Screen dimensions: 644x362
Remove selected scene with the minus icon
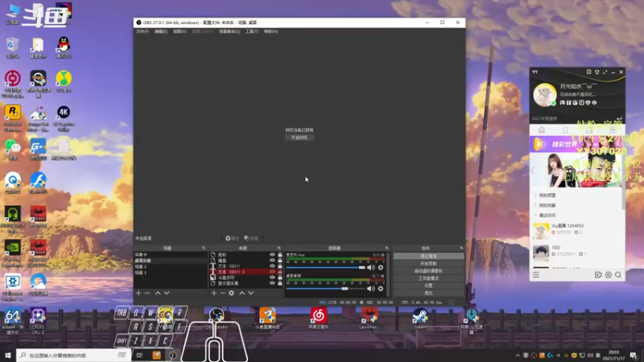pos(147,293)
